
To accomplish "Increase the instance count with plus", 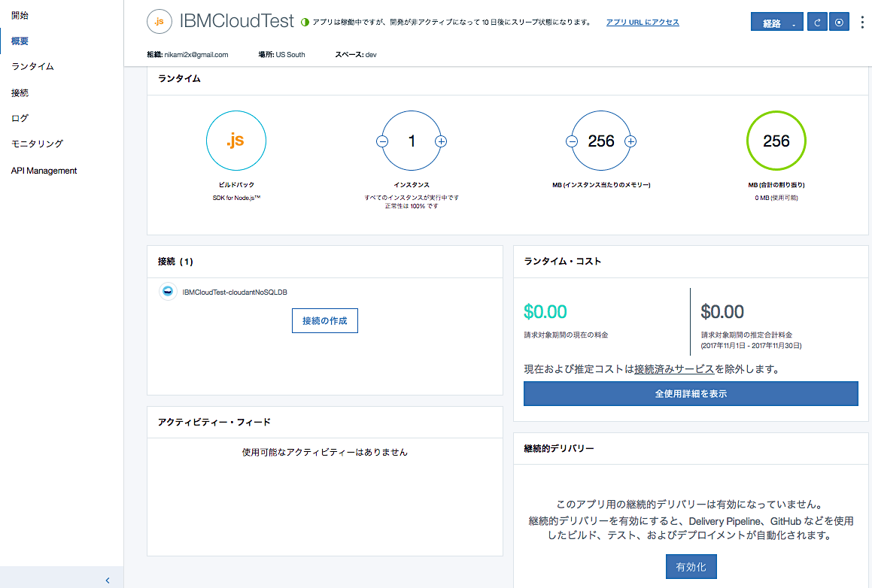I will click(441, 141).
